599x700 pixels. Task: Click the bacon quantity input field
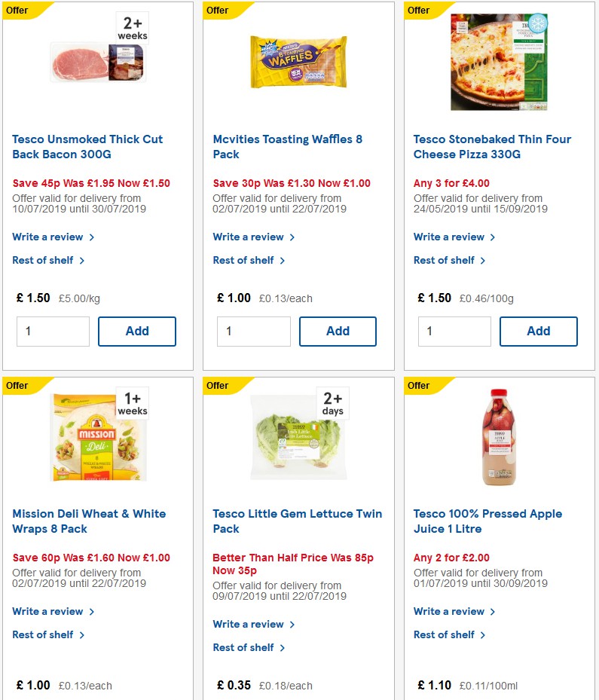(53, 331)
